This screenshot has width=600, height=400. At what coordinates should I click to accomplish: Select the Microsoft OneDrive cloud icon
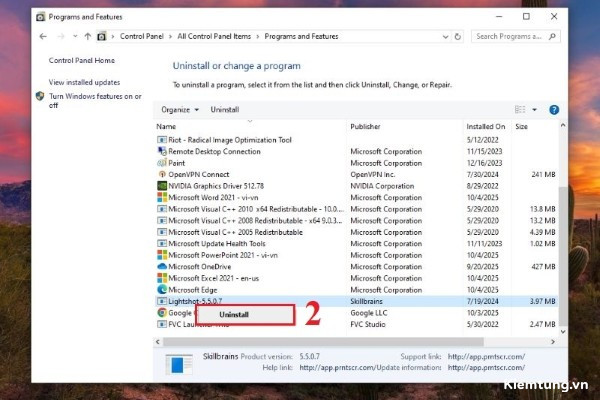point(162,266)
